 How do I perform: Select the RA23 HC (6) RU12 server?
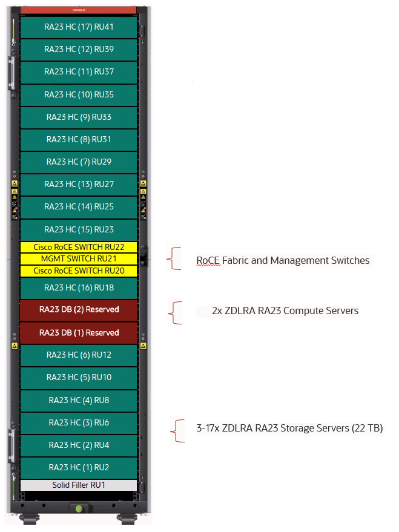coord(79,355)
